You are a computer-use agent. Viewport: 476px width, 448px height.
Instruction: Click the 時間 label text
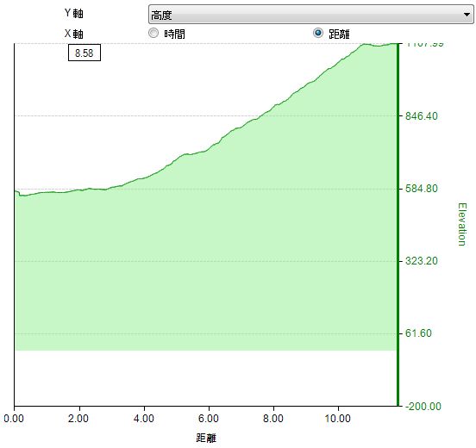pyautogui.click(x=174, y=34)
